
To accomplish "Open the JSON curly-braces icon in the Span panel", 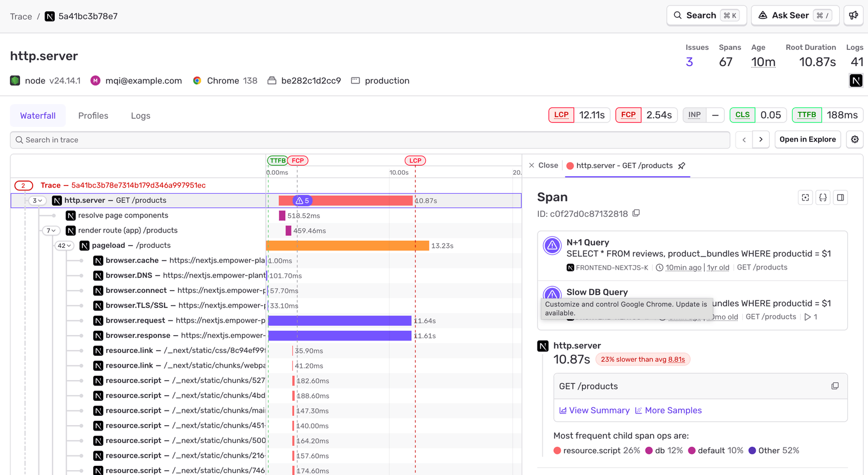I will [823, 197].
